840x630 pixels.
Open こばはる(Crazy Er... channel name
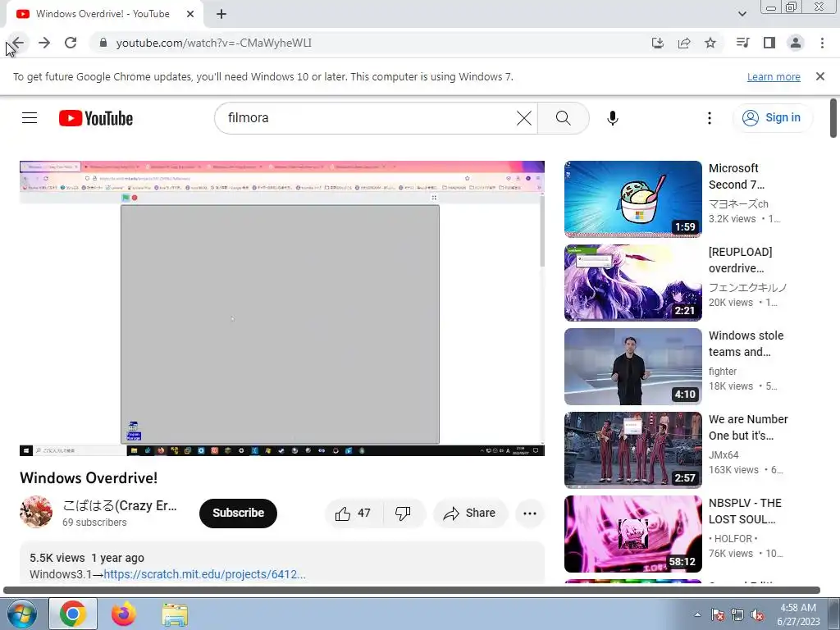point(120,505)
